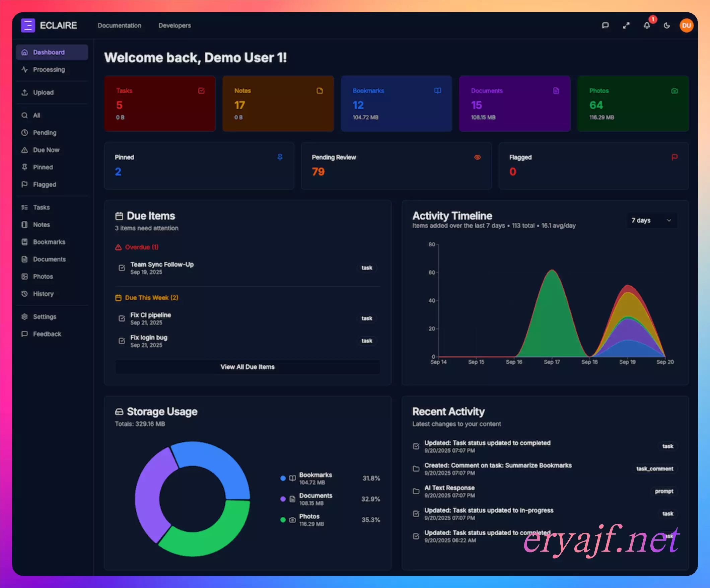Go to Processing in the sidebar
The width and height of the screenshot is (710, 588).
[x=49, y=70]
